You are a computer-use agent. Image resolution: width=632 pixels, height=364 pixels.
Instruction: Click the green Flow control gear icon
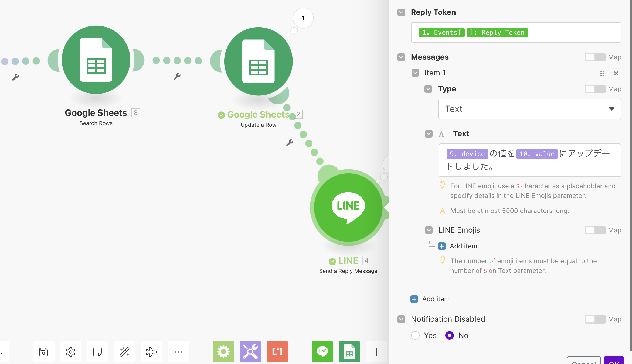[223, 352]
